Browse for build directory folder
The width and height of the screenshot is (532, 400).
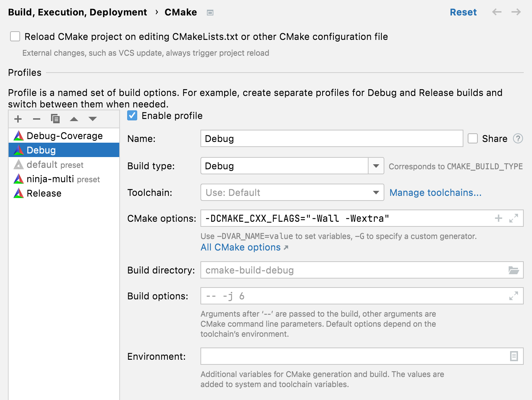(514, 270)
